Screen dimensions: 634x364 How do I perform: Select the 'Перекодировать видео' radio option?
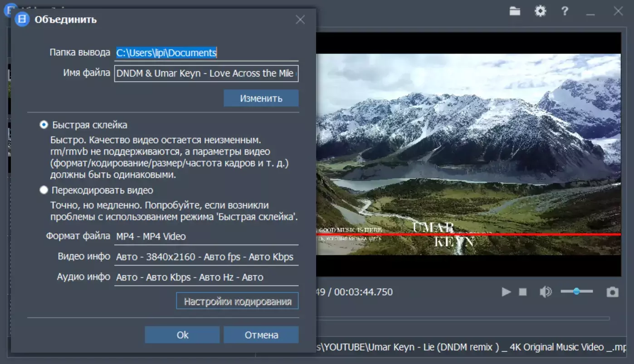click(x=44, y=190)
